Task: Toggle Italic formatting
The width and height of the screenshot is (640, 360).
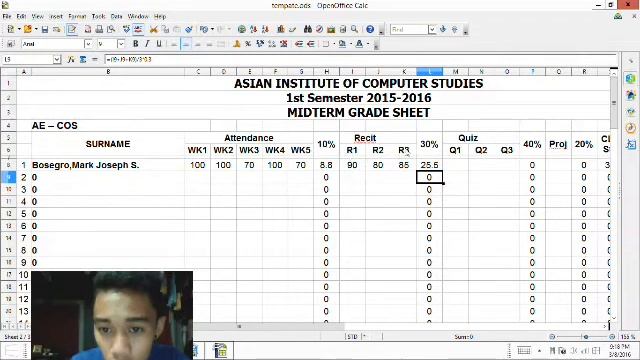Action: pos(147,44)
